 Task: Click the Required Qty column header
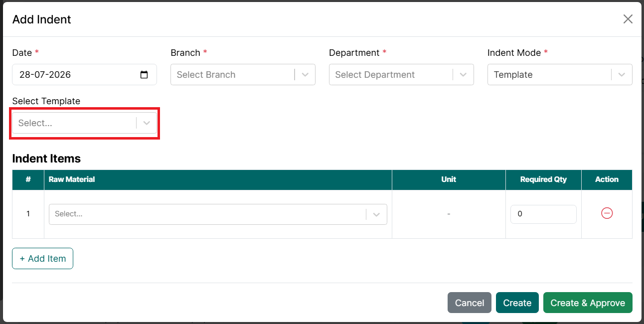pos(543,179)
